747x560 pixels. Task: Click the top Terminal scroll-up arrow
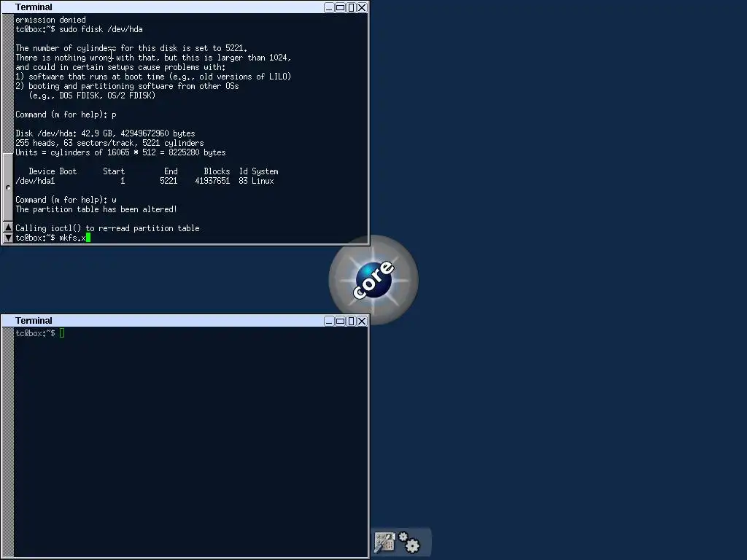pos(8,227)
